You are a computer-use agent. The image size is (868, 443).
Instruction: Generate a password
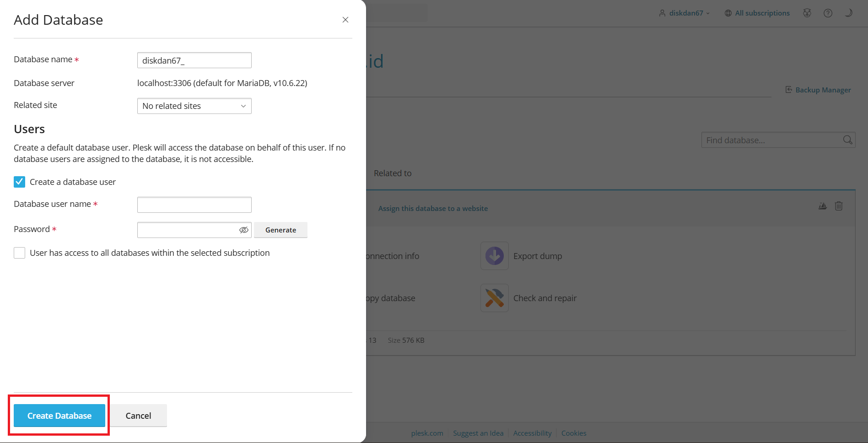280,230
